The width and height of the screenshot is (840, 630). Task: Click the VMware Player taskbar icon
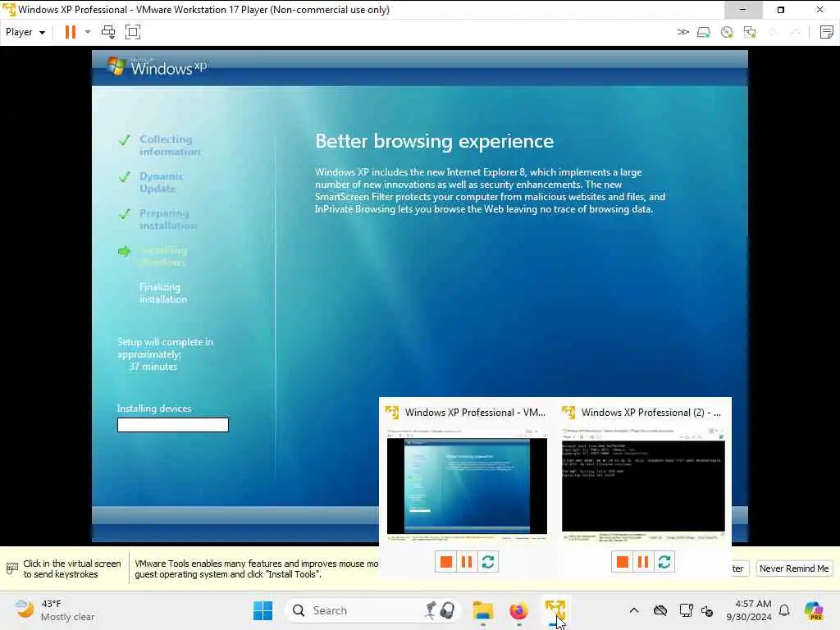pos(555,610)
